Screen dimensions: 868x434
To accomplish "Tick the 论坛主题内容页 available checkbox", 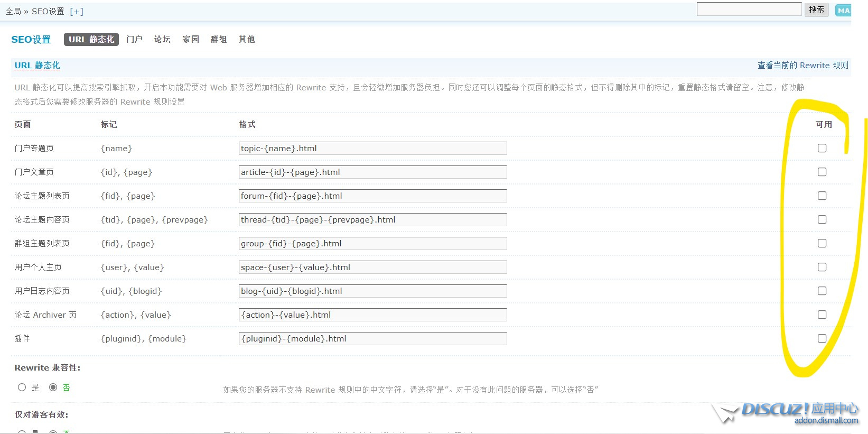I will click(822, 220).
